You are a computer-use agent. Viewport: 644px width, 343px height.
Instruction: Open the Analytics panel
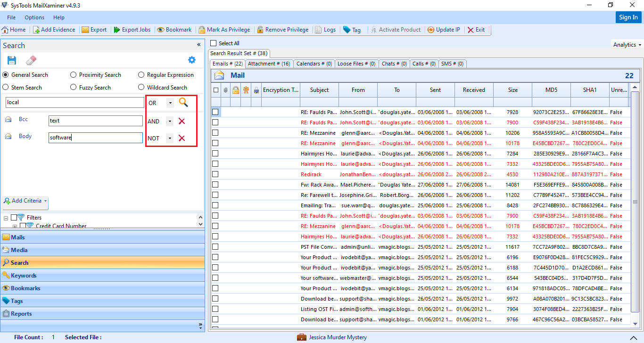tap(626, 44)
